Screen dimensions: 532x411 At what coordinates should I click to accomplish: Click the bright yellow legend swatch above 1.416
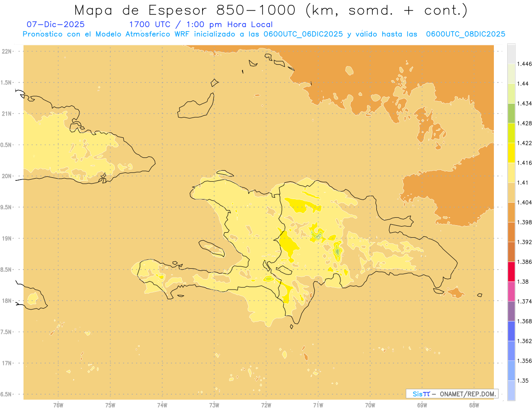pyautogui.click(x=511, y=153)
